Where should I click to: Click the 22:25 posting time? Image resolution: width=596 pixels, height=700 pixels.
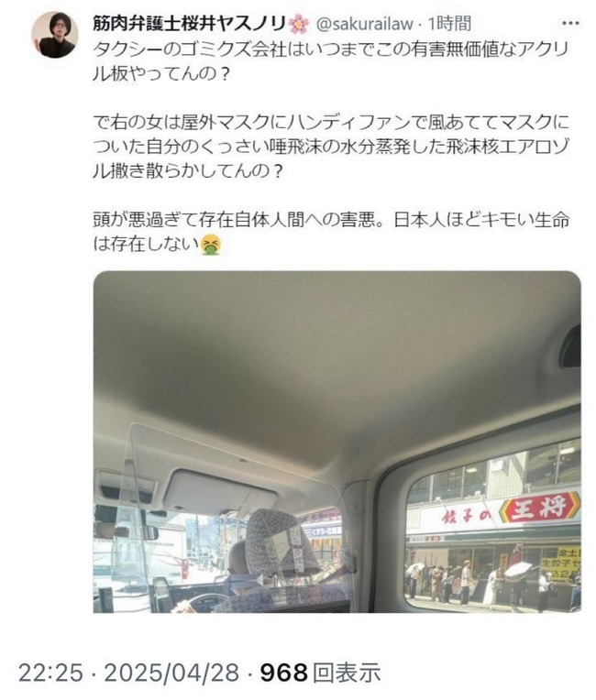(x=50, y=672)
